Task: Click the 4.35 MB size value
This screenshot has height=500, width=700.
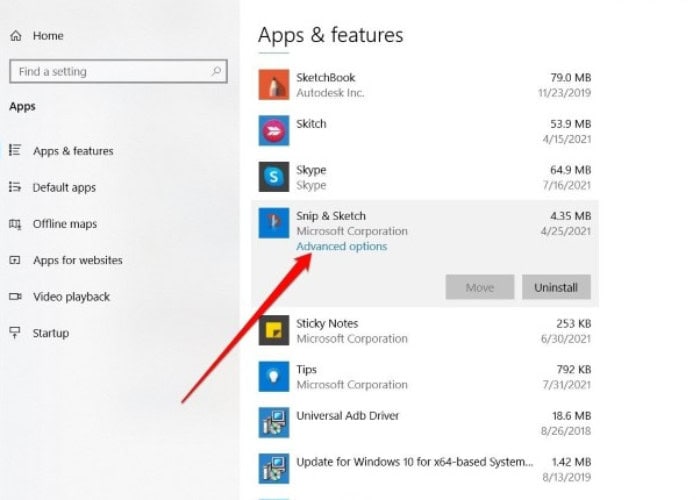Action: coord(571,216)
